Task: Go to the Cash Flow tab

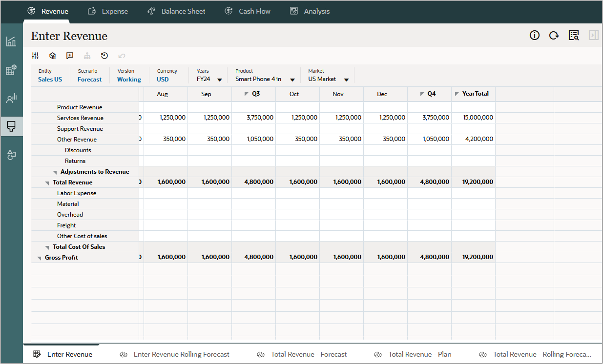Action: [x=248, y=11]
